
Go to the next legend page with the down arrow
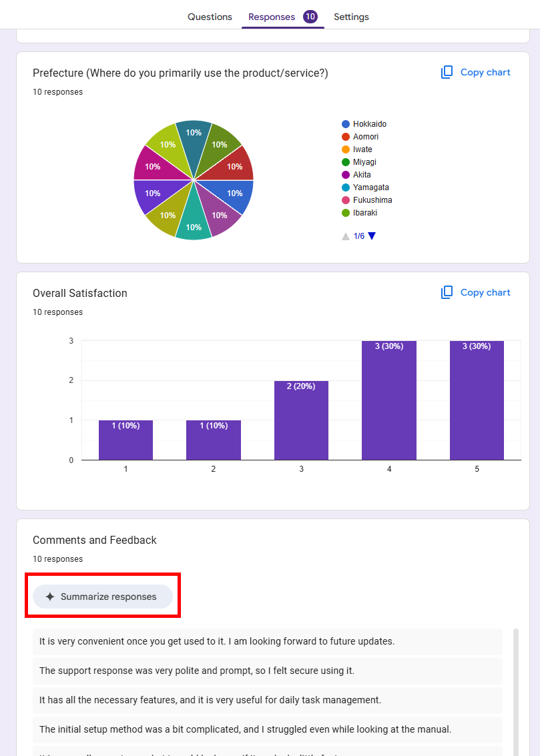coord(372,236)
